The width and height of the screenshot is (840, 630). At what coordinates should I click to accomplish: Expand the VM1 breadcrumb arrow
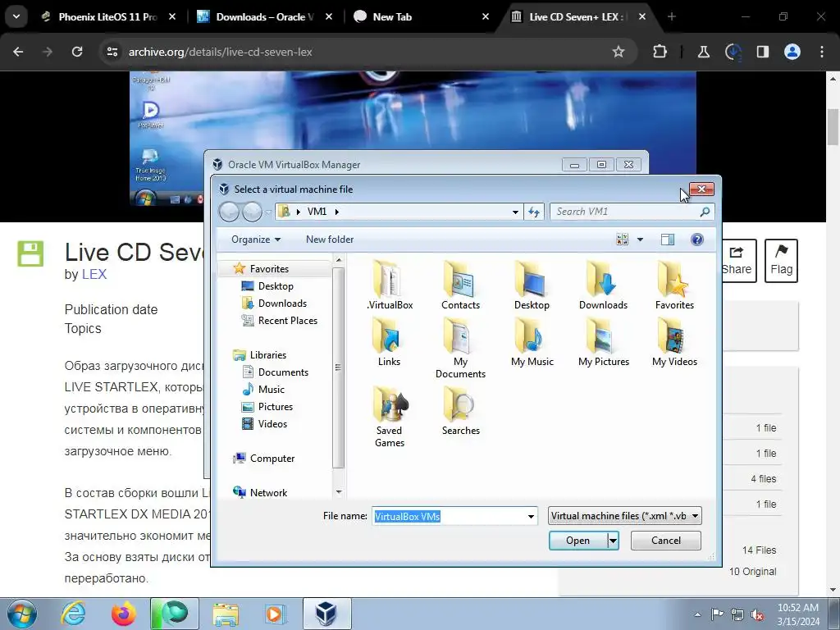[x=337, y=212]
